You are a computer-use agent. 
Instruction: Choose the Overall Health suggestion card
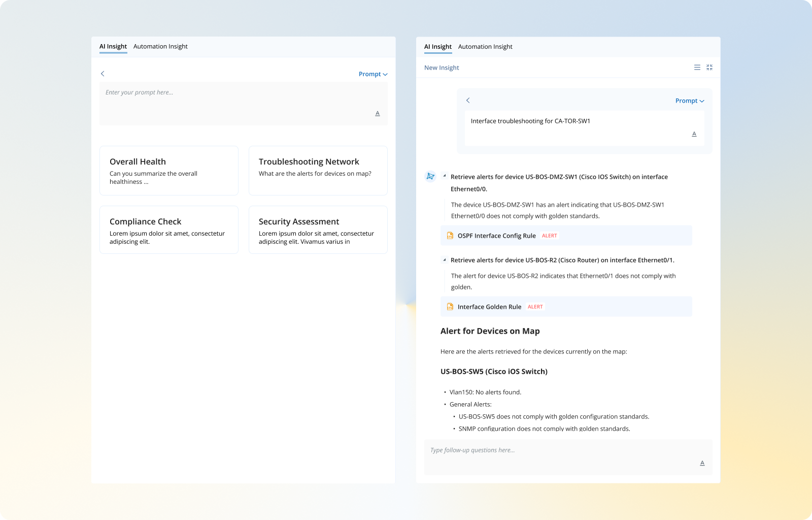(x=169, y=171)
